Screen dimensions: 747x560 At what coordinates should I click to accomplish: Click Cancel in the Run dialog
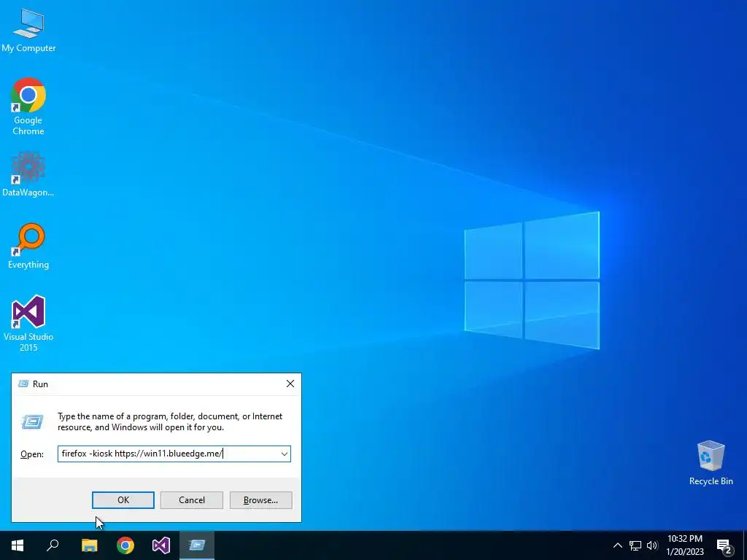pos(192,500)
